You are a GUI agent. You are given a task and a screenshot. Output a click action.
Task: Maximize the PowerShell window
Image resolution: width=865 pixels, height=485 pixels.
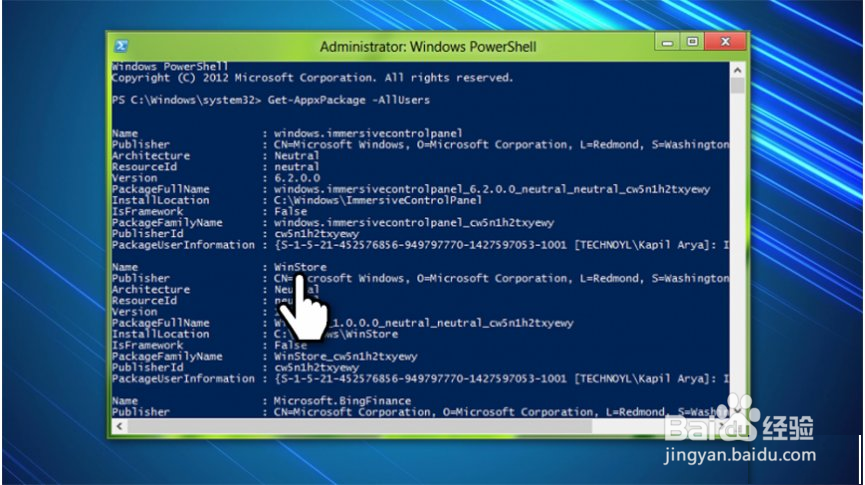[692, 42]
